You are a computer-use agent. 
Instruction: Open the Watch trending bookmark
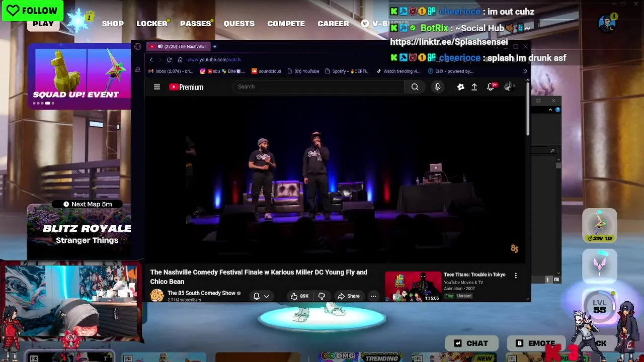(398, 71)
